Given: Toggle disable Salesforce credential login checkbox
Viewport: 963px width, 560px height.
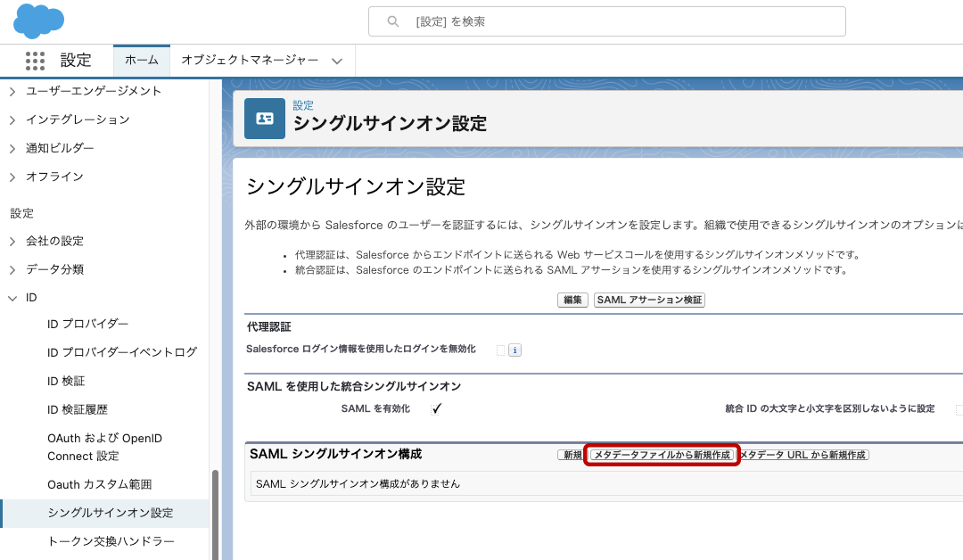Looking at the screenshot, I should click(500, 350).
